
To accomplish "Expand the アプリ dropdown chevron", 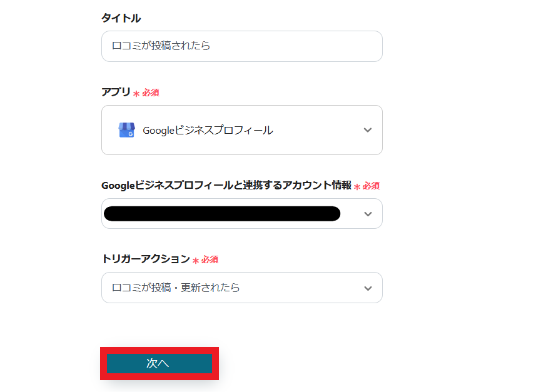I will (x=368, y=130).
